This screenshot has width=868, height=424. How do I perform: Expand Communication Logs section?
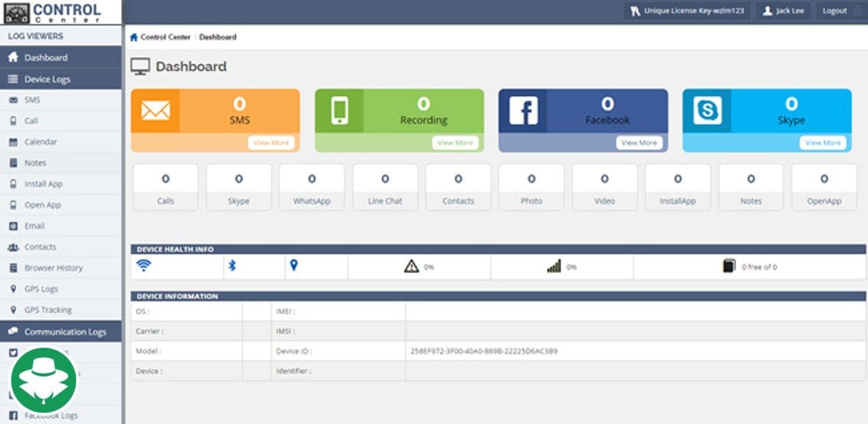61,331
